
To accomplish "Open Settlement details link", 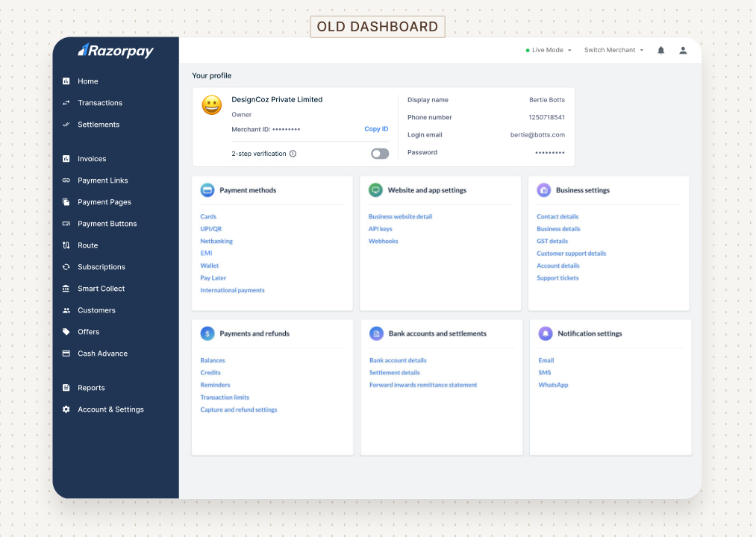I will point(394,373).
